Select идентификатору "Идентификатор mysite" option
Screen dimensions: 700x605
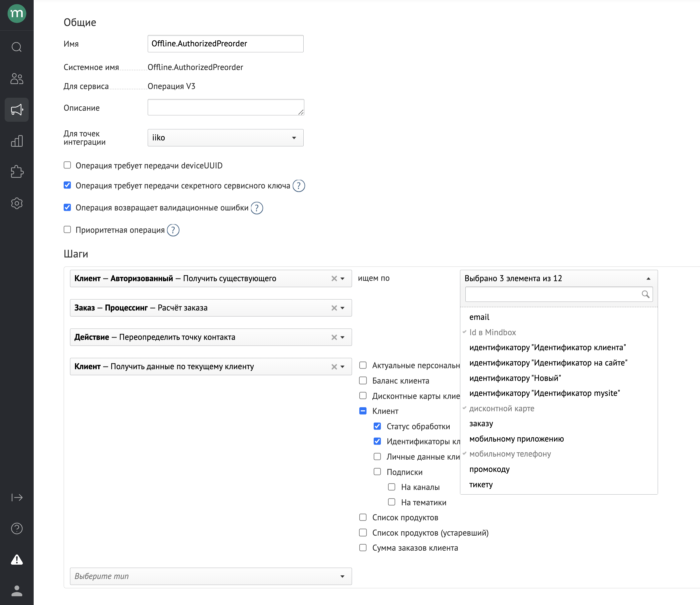point(559,393)
